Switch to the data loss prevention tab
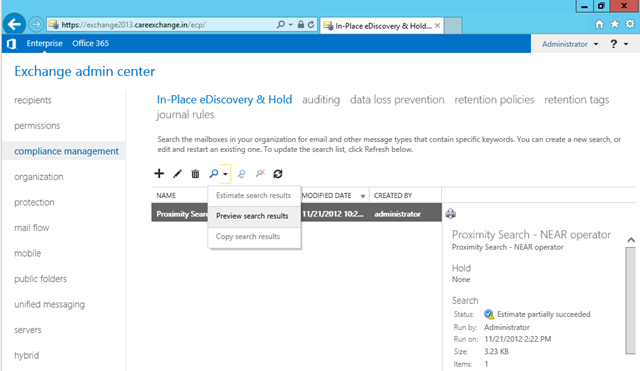The image size is (640, 371). [397, 100]
